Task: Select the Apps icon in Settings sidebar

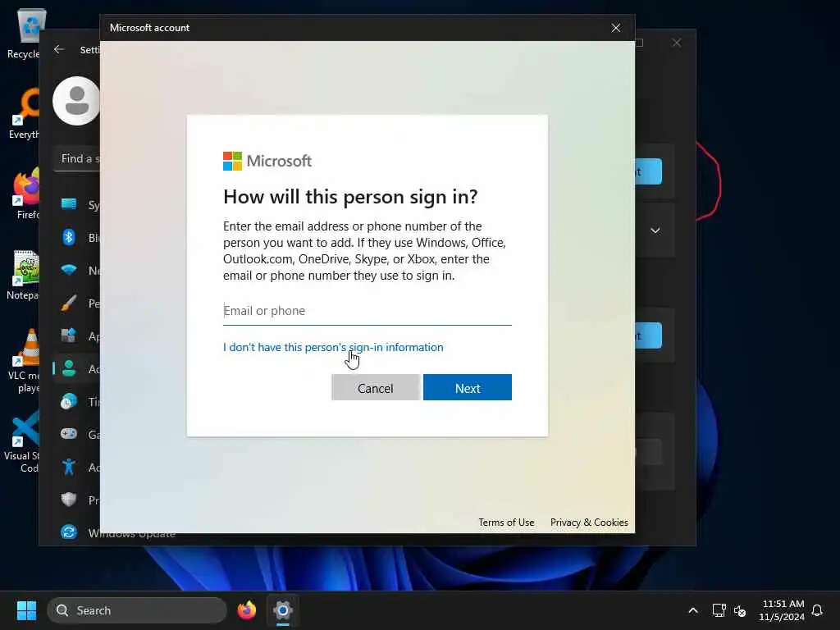Action: point(69,336)
